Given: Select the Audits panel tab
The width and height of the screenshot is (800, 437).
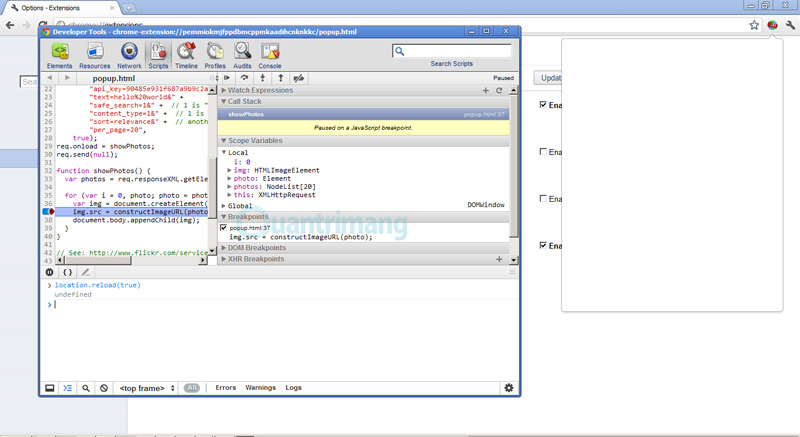Looking at the screenshot, I should [242, 55].
